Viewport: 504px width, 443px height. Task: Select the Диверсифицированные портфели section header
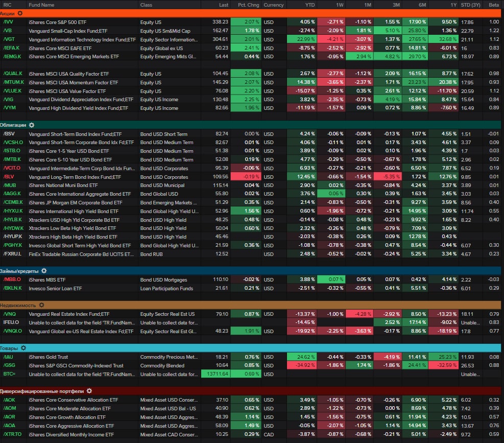pyautogui.click(x=250, y=391)
